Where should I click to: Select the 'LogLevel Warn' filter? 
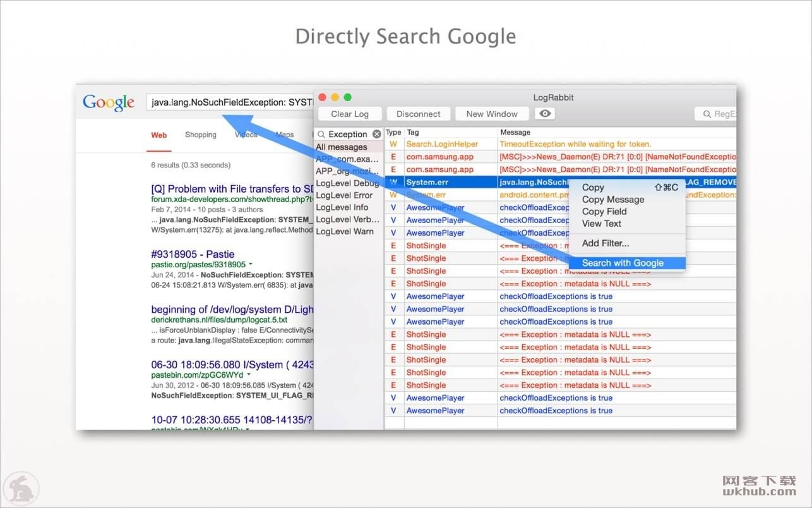pyautogui.click(x=349, y=231)
